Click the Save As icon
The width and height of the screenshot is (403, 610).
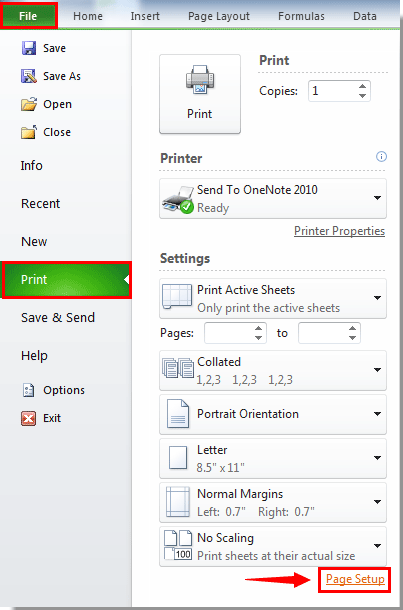pyautogui.click(x=28, y=76)
